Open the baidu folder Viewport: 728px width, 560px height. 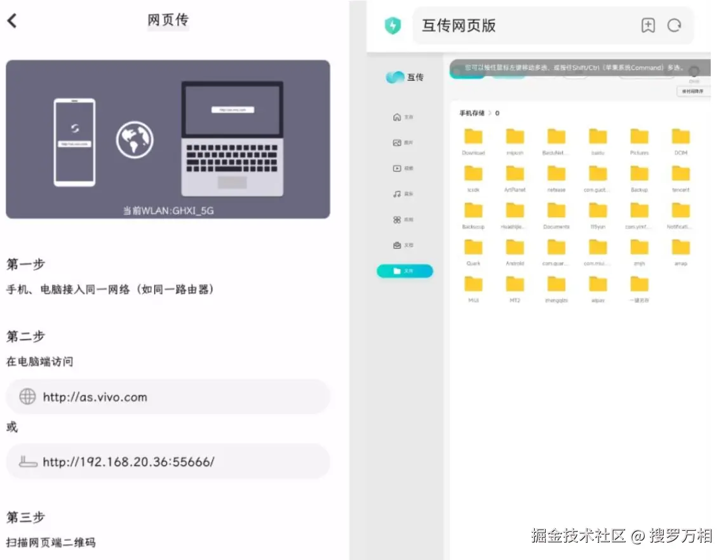[598, 142]
